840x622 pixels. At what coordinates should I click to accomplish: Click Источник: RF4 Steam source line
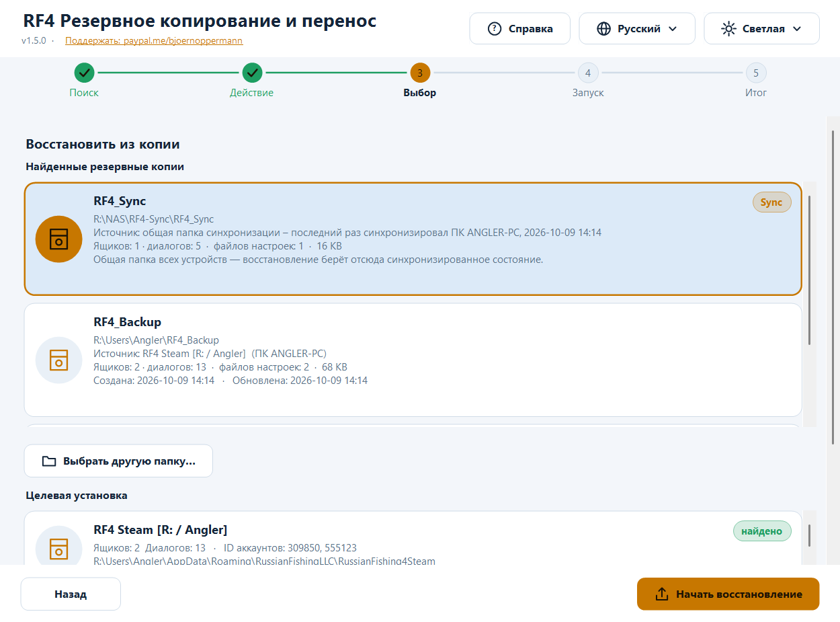click(210, 354)
